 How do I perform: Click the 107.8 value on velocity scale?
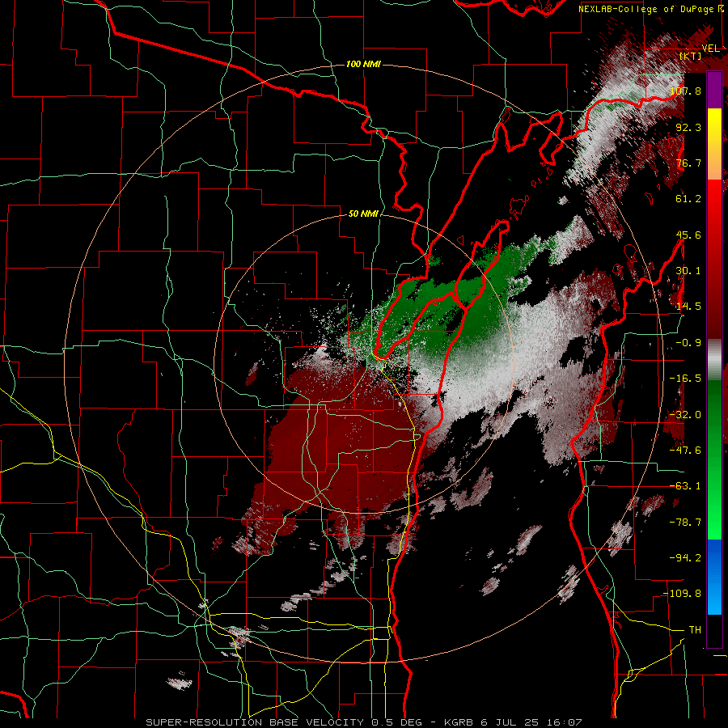coord(686,91)
